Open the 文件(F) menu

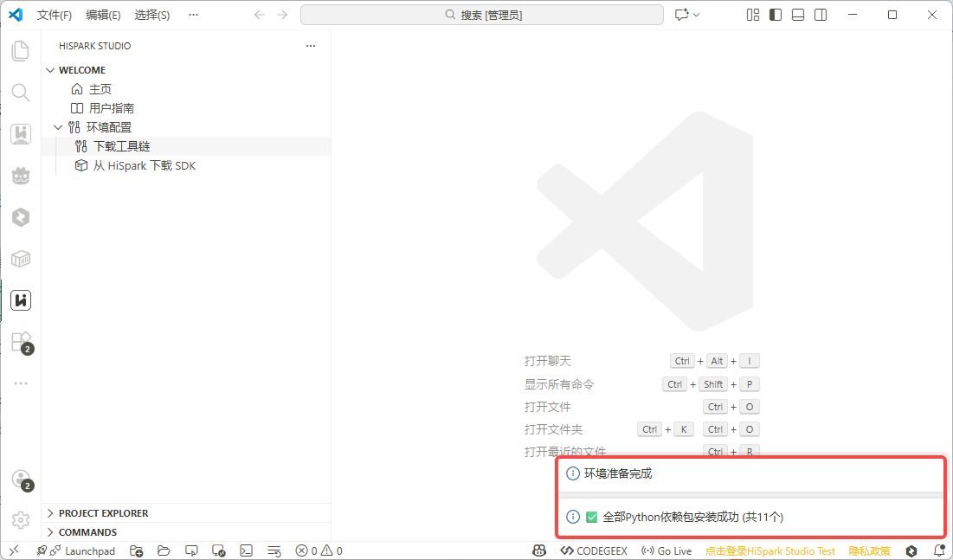[54, 15]
